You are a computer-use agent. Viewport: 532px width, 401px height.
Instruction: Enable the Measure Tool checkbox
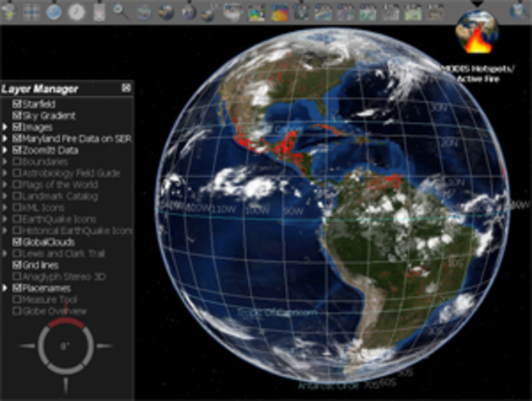click(x=17, y=300)
